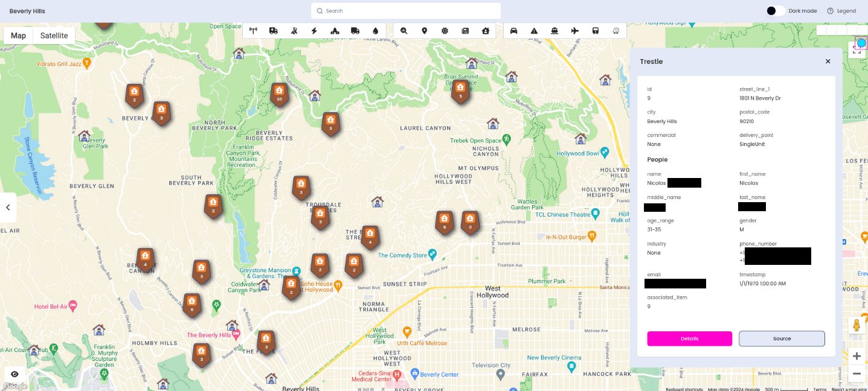Click the Beverly Hills title
Image resolution: width=868 pixels, height=391 pixels.
pos(27,11)
